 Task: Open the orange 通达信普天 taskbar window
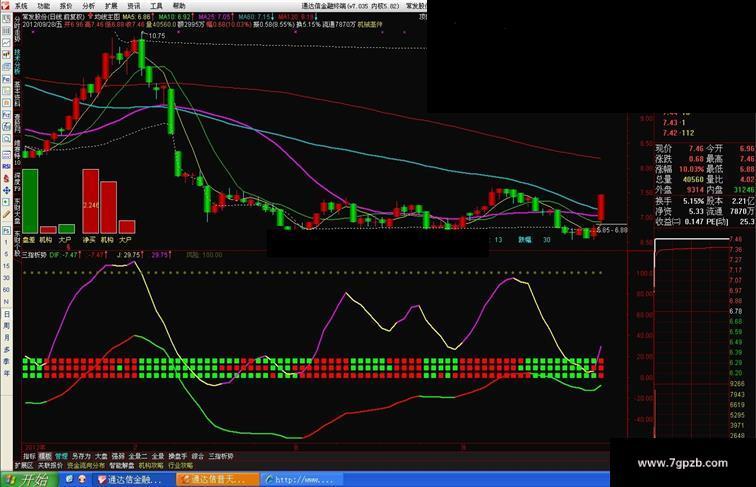pos(217,480)
